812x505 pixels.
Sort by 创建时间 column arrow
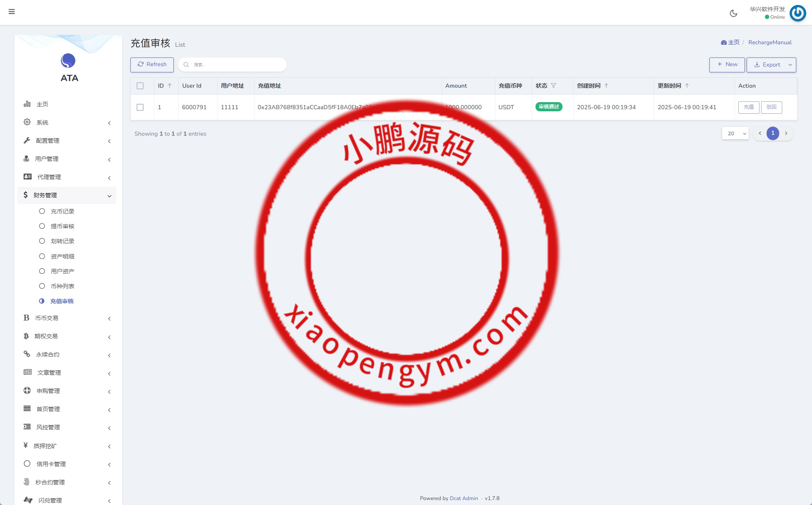coord(606,86)
